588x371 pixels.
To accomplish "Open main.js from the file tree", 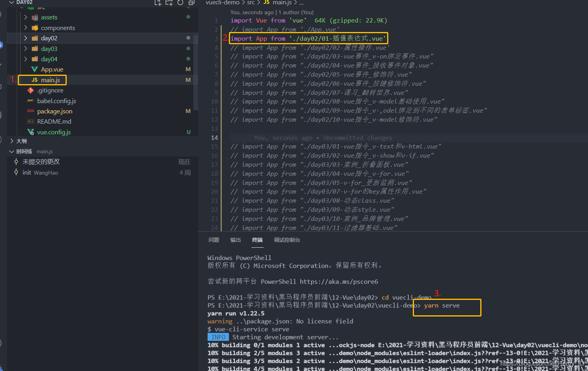I will pos(51,80).
